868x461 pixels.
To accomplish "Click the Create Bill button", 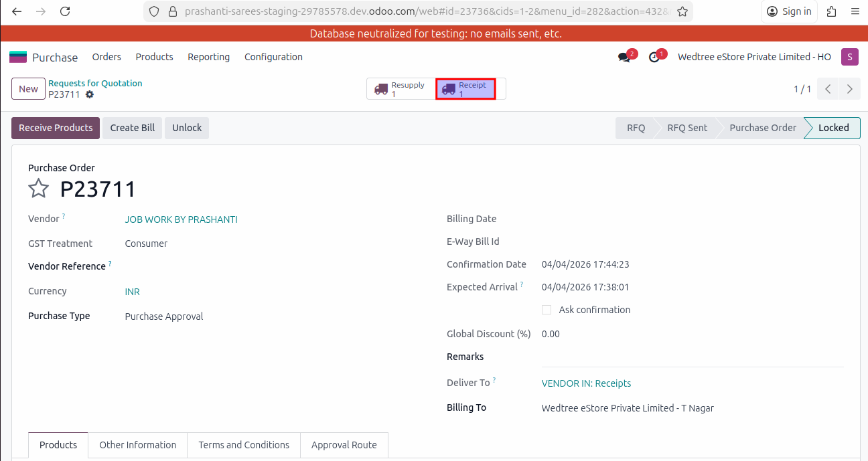I will pos(133,128).
